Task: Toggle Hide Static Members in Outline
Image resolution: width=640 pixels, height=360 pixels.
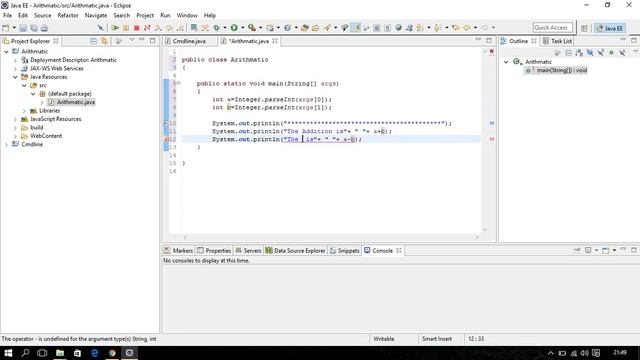Action: [600, 53]
